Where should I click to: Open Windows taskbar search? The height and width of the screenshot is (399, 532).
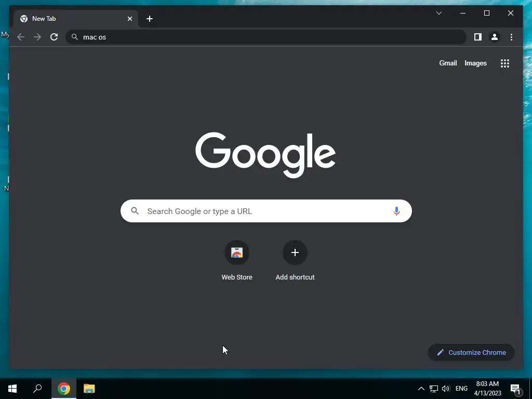37,389
